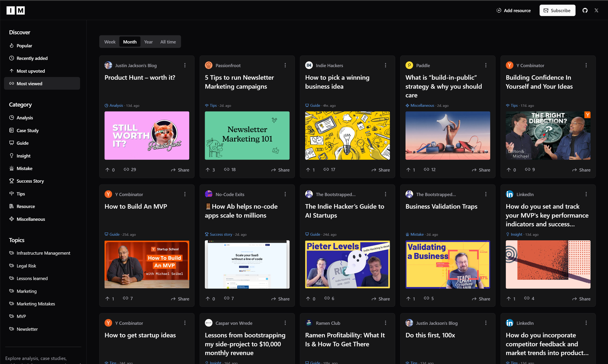The width and height of the screenshot is (608, 364).
Task: Click the Subscribe button
Action: (x=557, y=10)
